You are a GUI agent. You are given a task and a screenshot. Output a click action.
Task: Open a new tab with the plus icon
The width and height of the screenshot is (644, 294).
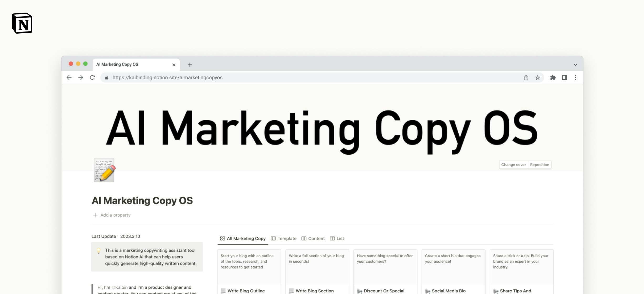pos(190,65)
